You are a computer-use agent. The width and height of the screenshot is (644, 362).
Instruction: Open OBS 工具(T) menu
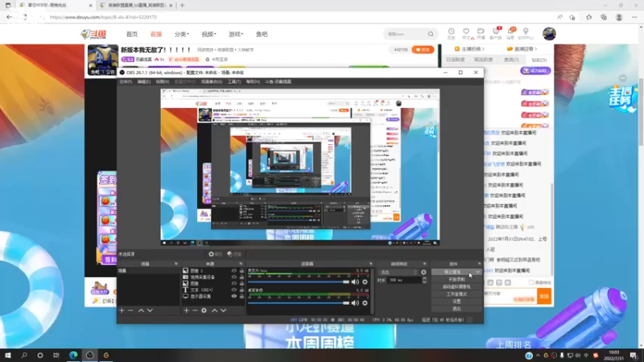click(234, 82)
